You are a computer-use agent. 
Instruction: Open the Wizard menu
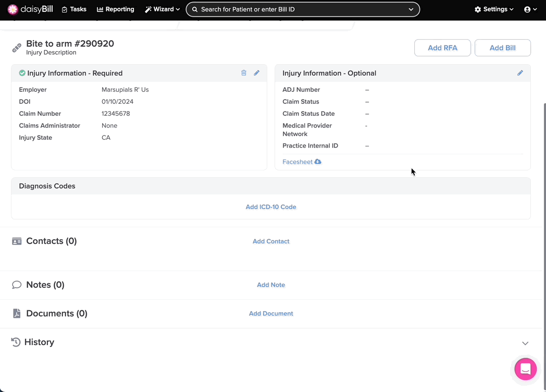pos(162,9)
